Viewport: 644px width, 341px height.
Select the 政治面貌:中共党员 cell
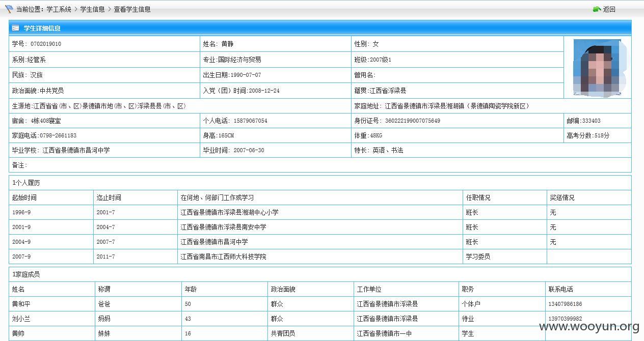coord(104,91)
